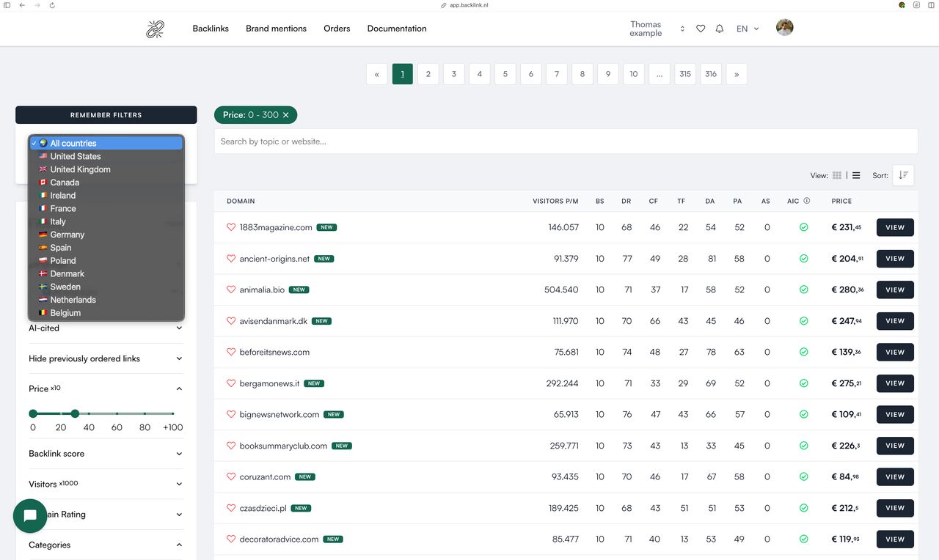Select Germany in country dropdown
Viewport: 939px width, 560px height.
coord(106,235)
